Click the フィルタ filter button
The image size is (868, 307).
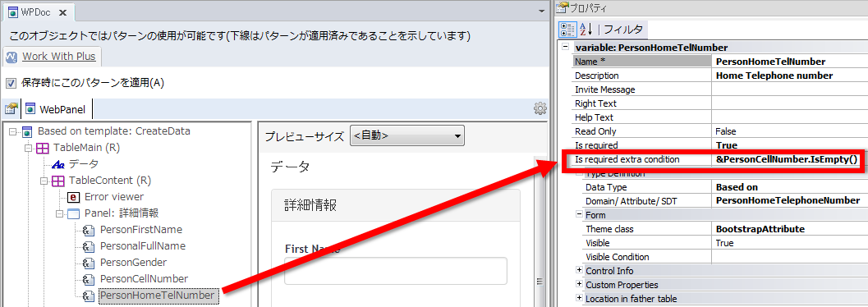click(x=623, y=29)
